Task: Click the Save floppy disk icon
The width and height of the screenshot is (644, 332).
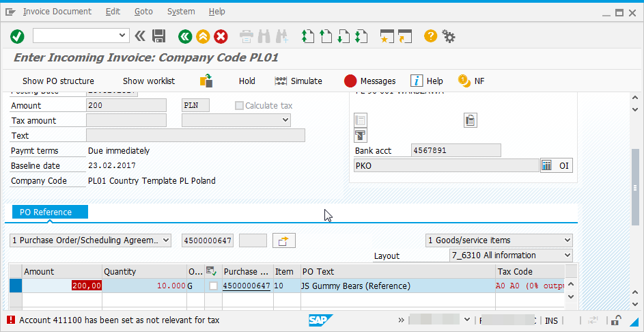Action: point(159,36)
